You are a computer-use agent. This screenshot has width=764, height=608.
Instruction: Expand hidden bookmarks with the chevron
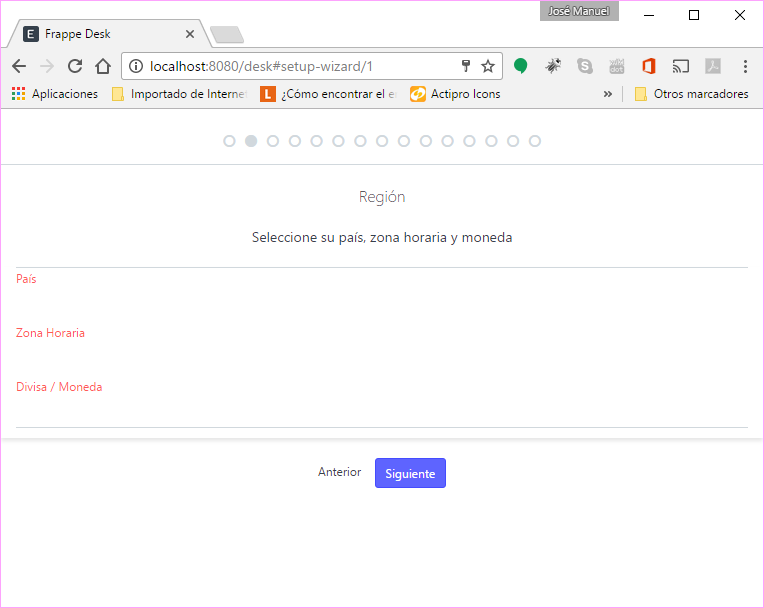607,94
